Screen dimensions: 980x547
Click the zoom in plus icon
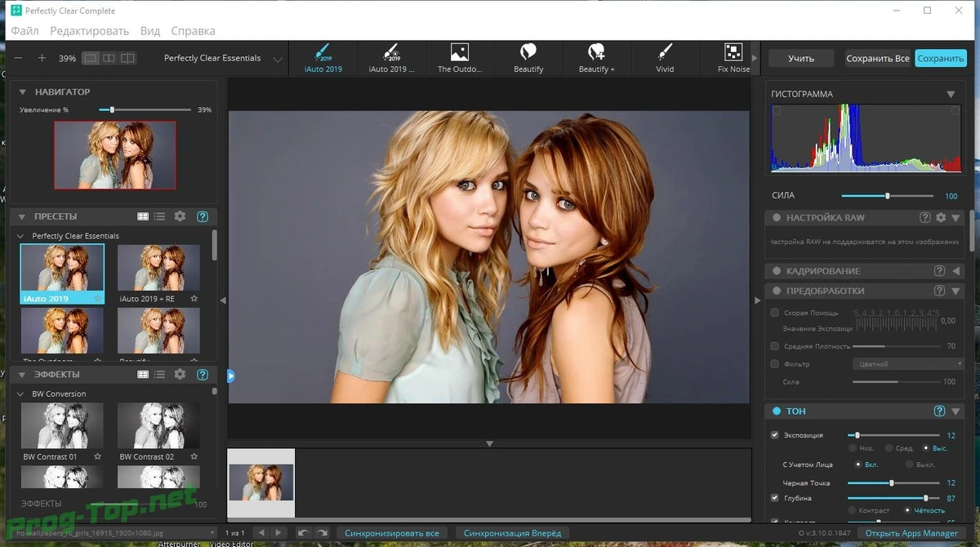[42, 58]
